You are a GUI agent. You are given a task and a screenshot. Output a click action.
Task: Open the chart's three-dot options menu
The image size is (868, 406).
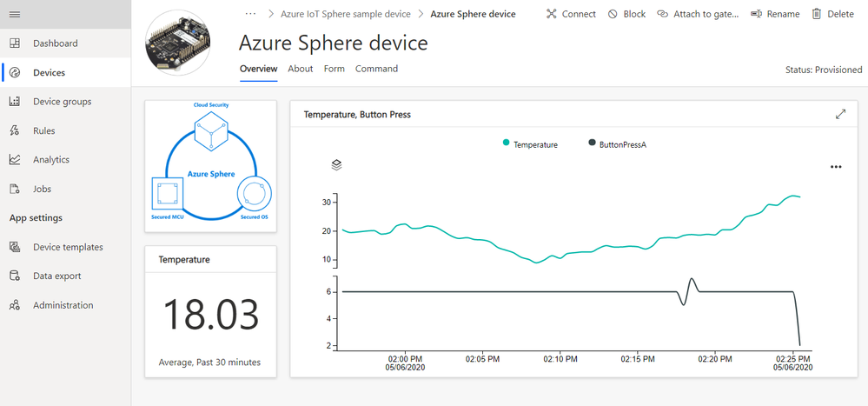[836, 167]
